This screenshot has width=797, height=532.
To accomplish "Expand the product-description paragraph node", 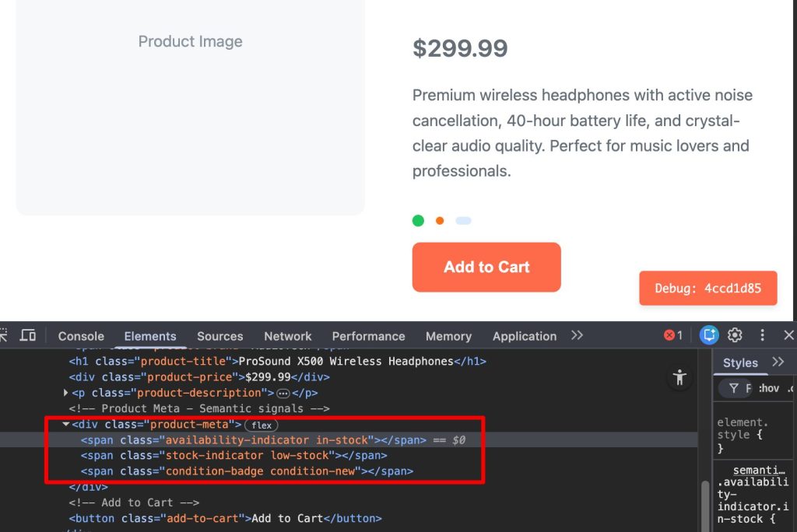I will [65, 393].
